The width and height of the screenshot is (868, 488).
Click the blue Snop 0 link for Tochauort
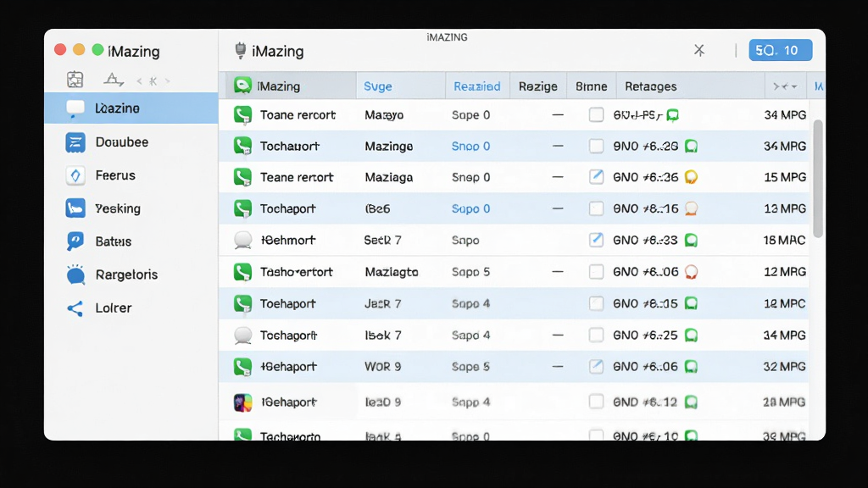pyautogui.click(x=470, y=146)
